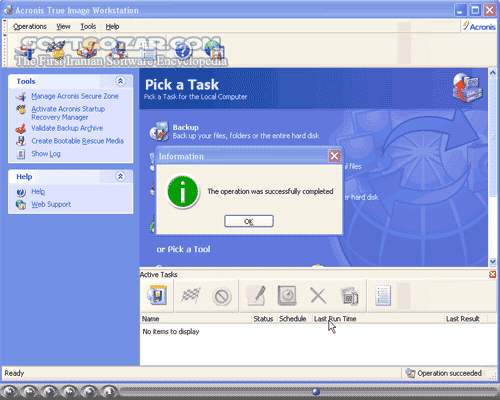This screenshot has height=400, width=500.
Task: Click the 'or Pick a Tool' heading
Action: pos(183,249)
